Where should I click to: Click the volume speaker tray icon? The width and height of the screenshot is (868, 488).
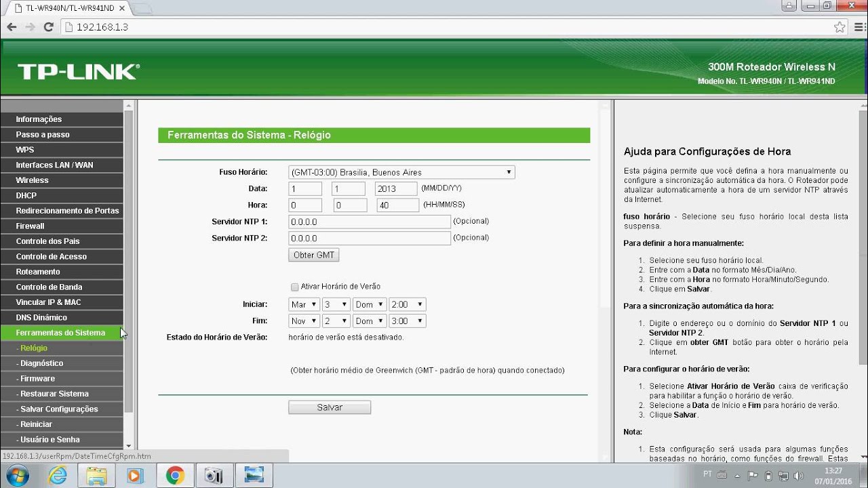800,475
